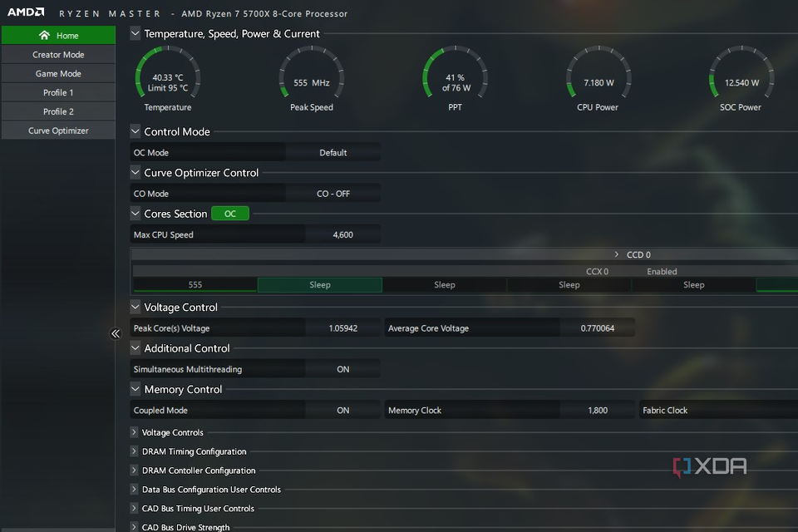798x532 pixels.
Task: Switch to Game Mode
Action: pos(58,73)
